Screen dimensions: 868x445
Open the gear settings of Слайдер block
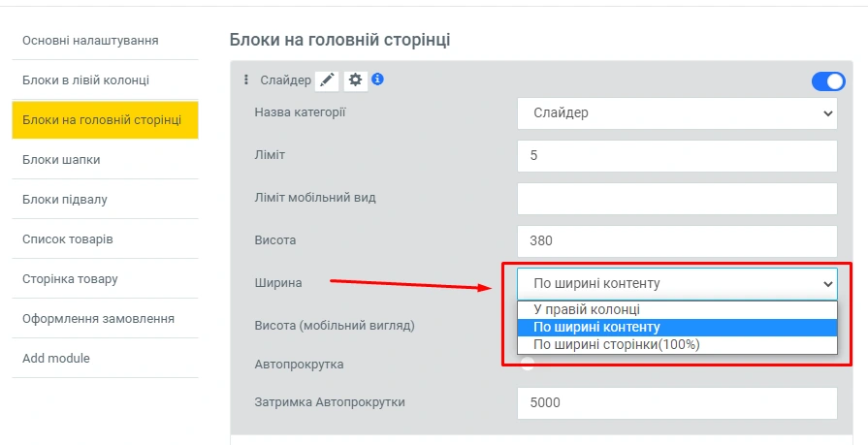click(356, 80)
